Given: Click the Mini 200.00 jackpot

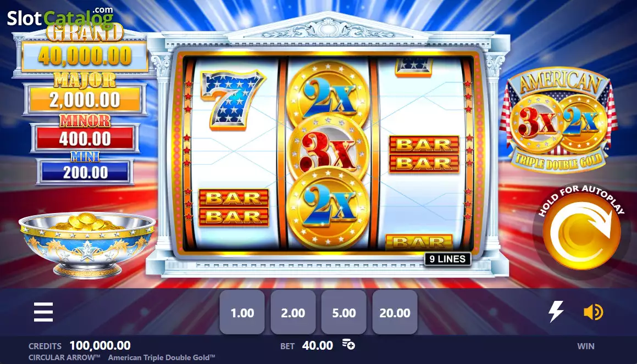Looking at the screenshot, I should [85, 172].
